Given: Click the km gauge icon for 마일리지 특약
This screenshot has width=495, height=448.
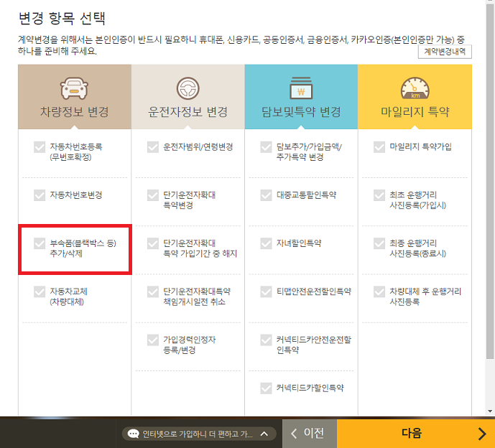Looking at the screenshot, I should [415, 88].
